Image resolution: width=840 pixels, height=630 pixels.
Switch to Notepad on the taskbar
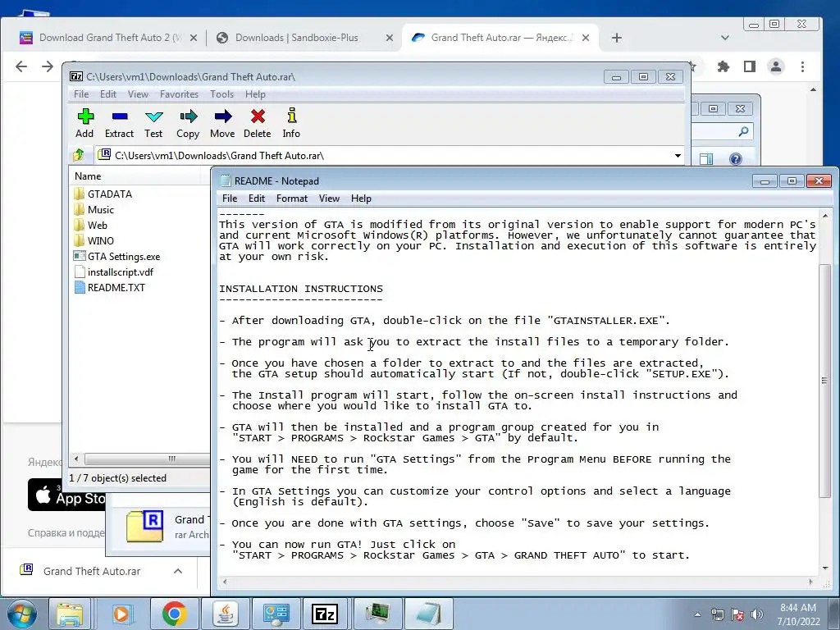tap(429, 614)
